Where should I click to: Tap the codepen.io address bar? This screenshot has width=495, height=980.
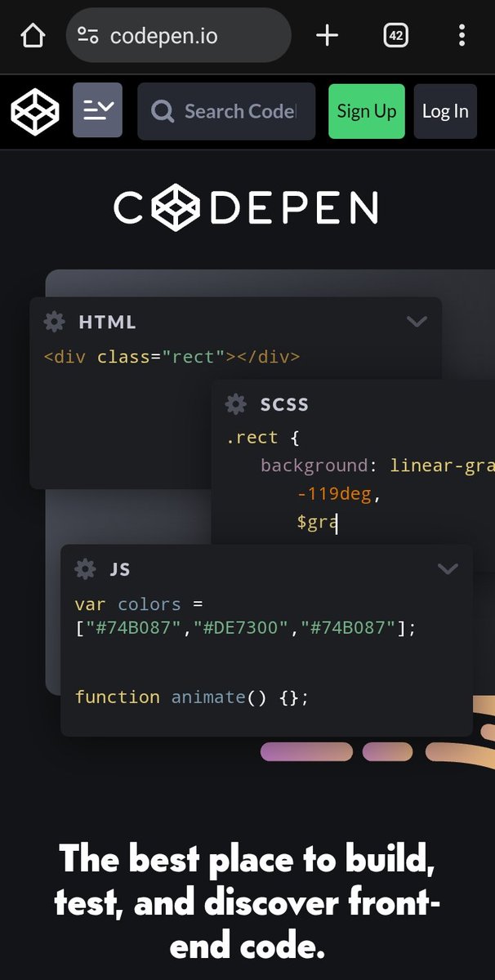pos(178,36)
